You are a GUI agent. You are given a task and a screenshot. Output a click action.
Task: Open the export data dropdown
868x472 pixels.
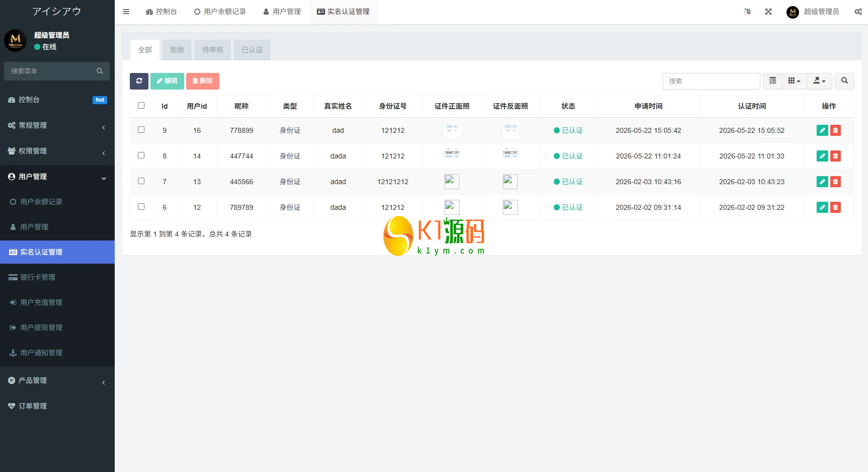coord(819,81)
